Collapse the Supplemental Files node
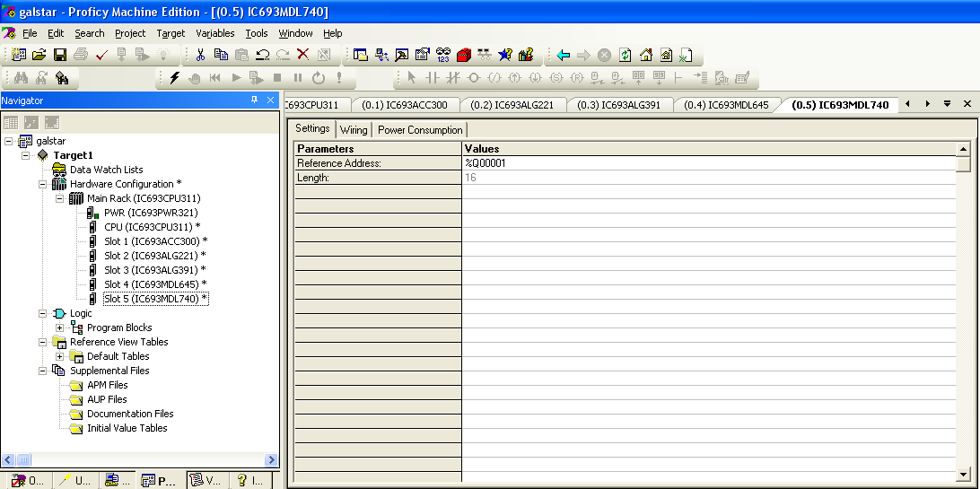980x489 pixels. (x=42, y=371)
